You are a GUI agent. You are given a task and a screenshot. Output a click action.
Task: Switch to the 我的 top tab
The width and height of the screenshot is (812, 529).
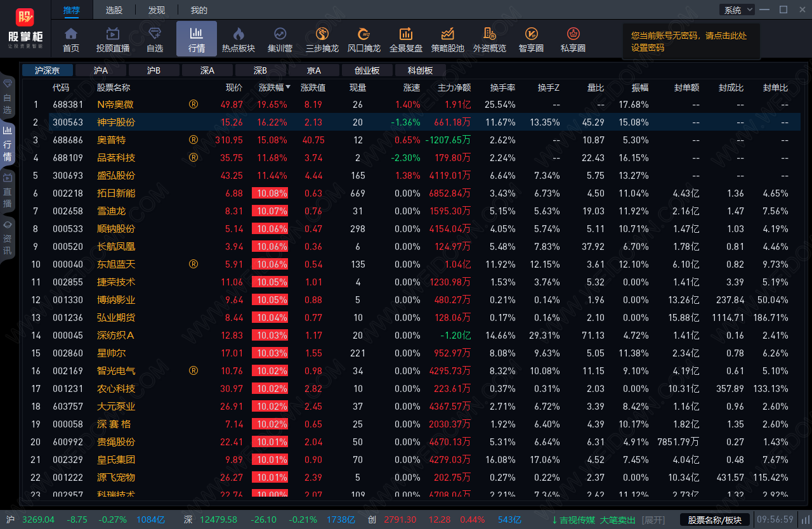click(199, 10)
